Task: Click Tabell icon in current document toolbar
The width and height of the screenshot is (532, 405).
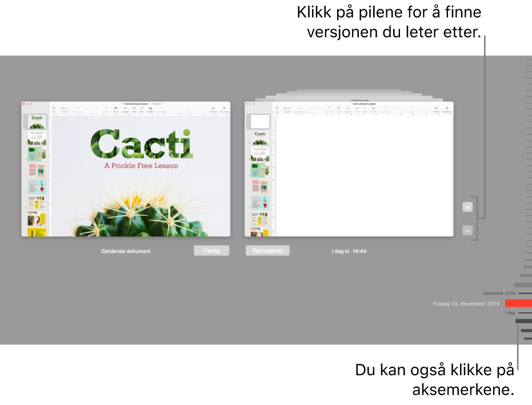Action: tap(115, 109)
